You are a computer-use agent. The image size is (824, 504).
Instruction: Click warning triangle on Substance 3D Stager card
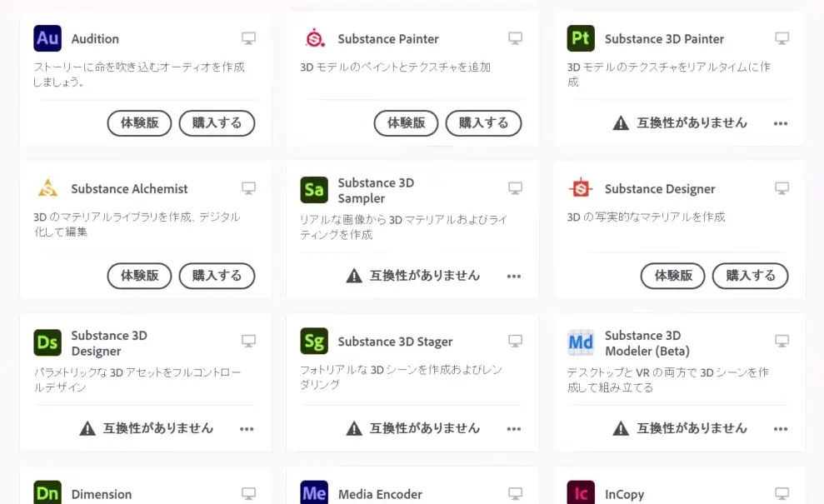[x=354, y=428]
